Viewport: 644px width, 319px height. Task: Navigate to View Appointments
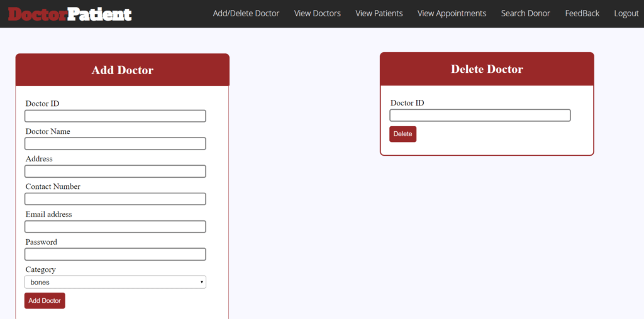point(452,14)
